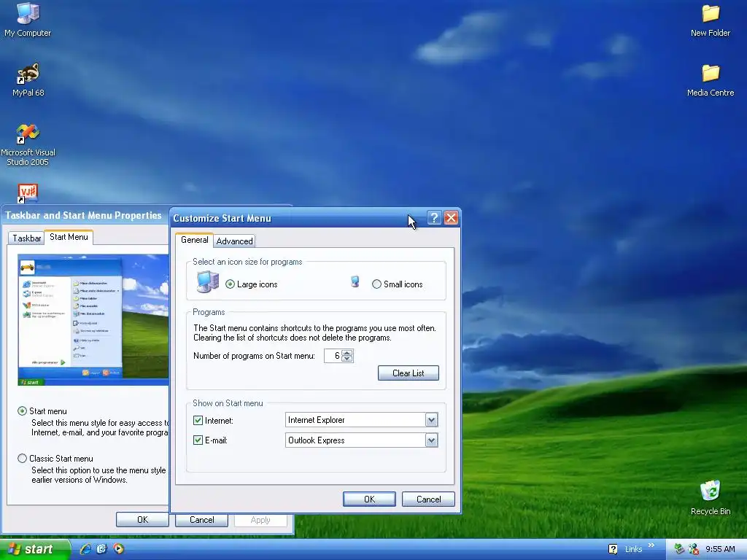Click the small icons preview computer image
Image resolution: width=747 pixels, height=560 pixels.
355,282
